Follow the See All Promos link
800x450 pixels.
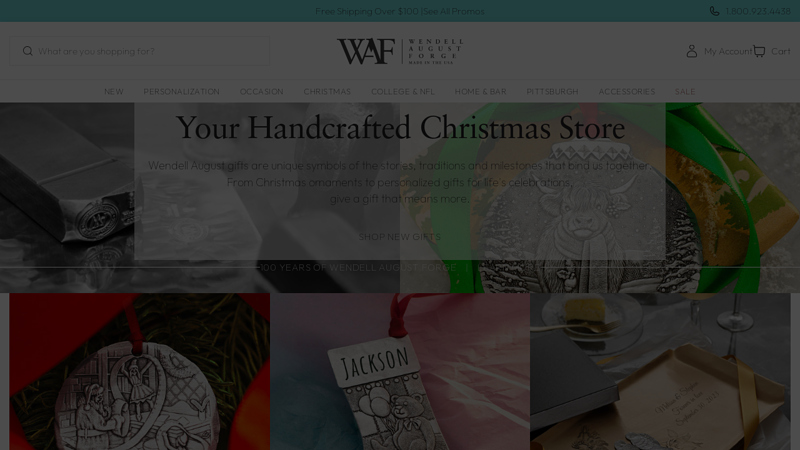point(454,11)
